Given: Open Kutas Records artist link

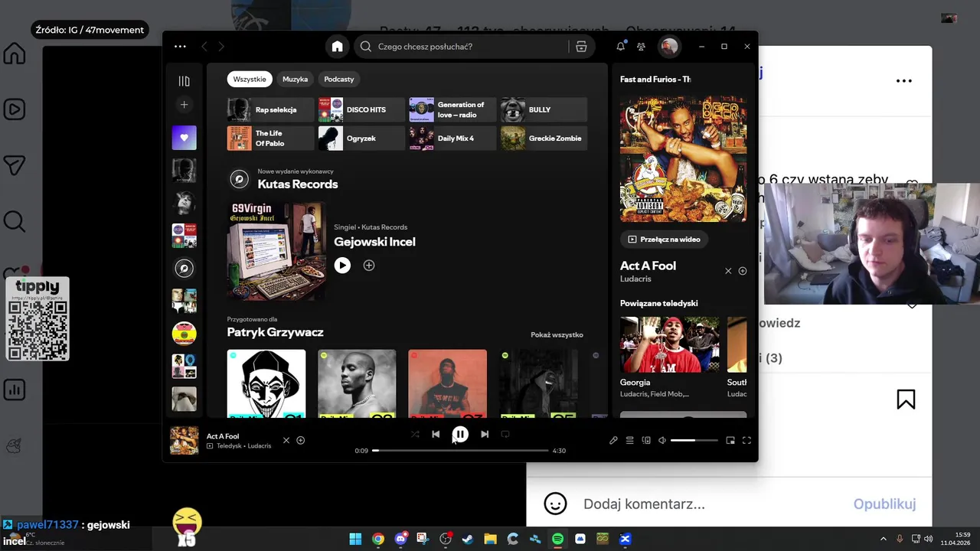Looking at the screenshot, I should pos(297,184).
